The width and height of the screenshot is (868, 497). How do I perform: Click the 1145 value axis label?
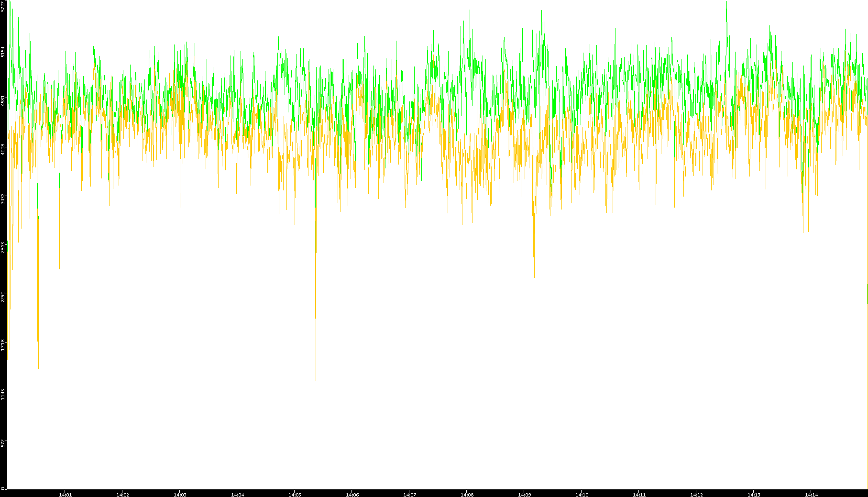click(3, 394)
